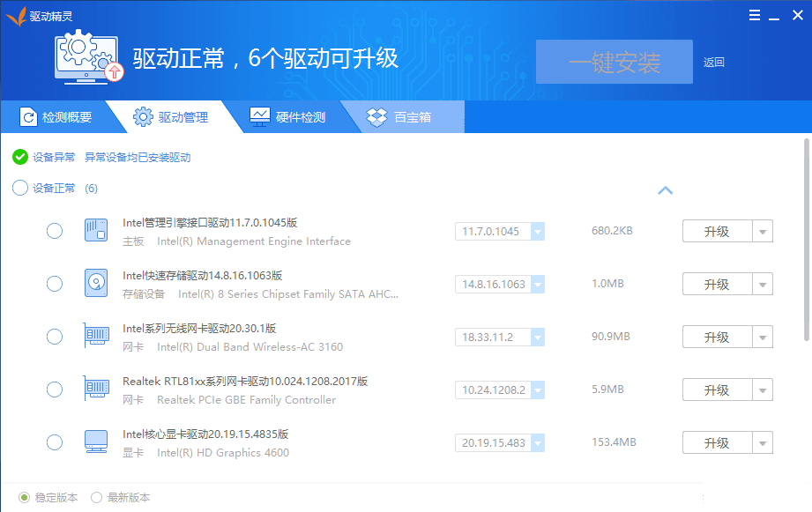Click the green checkmark icon beside 设备异常

pyautogui.click(x=20, y=157)
